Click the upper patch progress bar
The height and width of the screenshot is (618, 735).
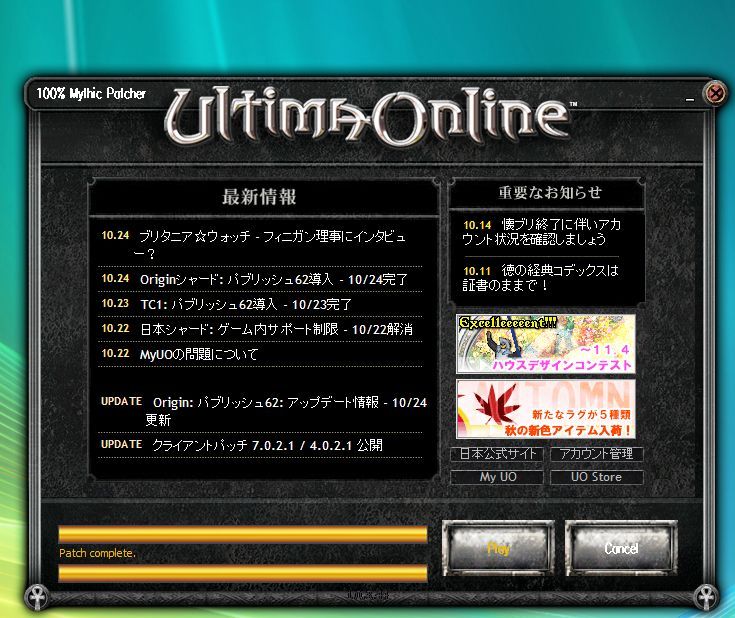click(x=243, y=535)
